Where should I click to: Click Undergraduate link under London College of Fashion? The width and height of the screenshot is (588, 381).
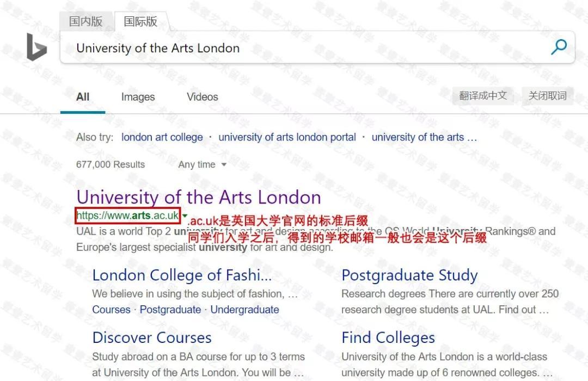pos(244,310)
